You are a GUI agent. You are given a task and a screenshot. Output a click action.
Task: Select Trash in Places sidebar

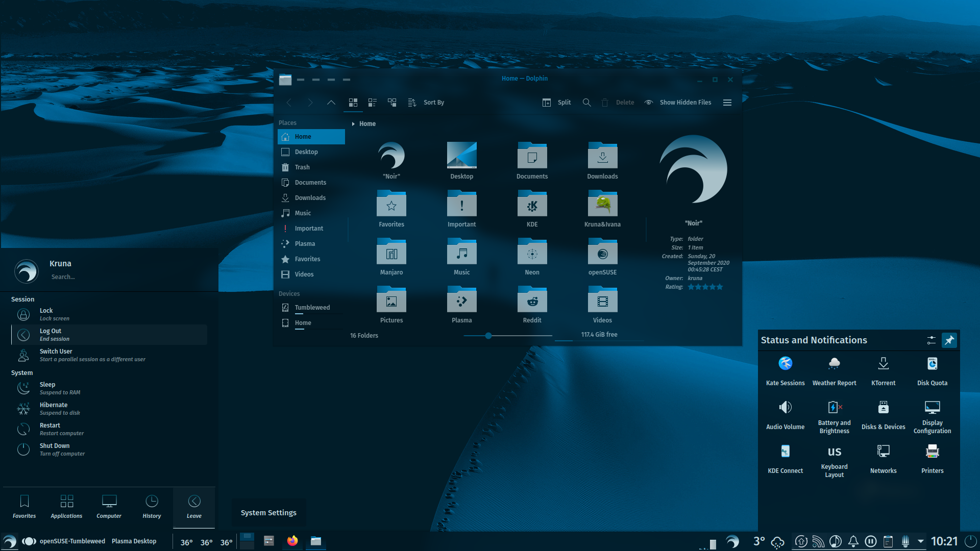[x=311, y=167]
